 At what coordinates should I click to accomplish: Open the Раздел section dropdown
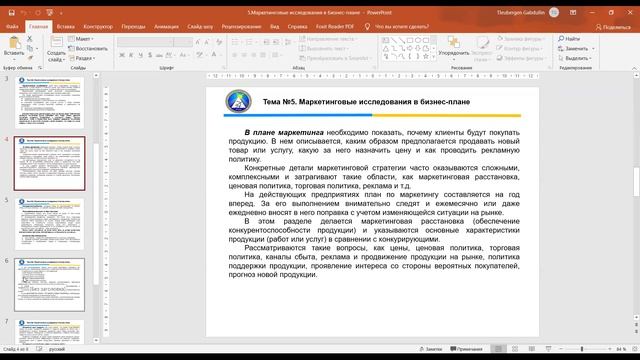click(x=82, y=58)
